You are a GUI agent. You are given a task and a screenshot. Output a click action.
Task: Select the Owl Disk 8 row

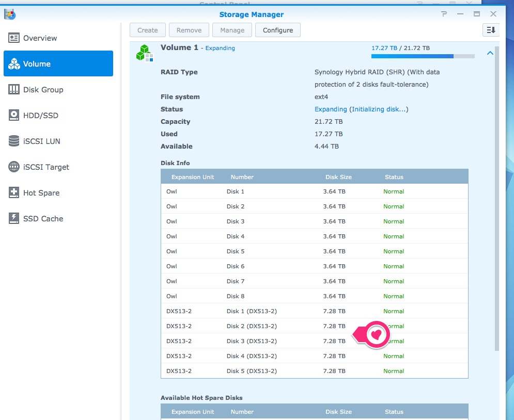315,296
